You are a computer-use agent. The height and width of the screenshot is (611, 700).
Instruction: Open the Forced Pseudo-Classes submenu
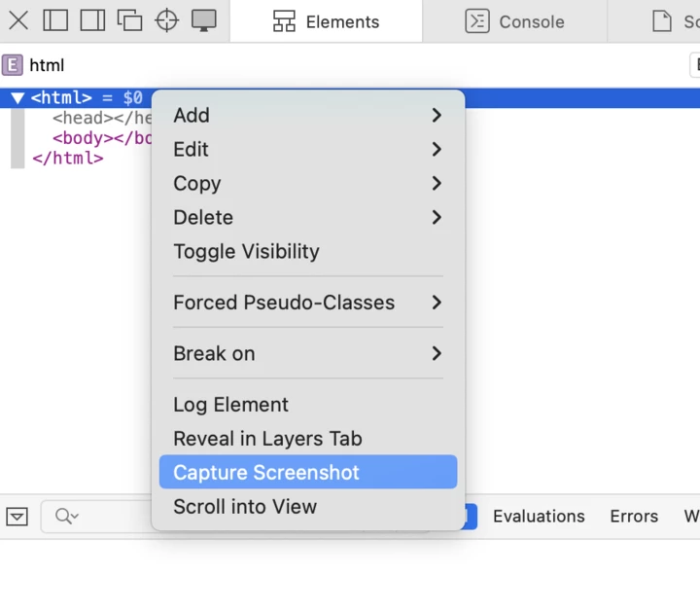click(308, 303)
